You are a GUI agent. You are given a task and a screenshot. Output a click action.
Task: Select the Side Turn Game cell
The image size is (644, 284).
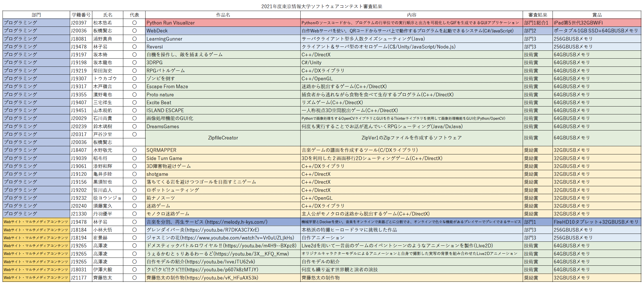(x=223, y=158)
